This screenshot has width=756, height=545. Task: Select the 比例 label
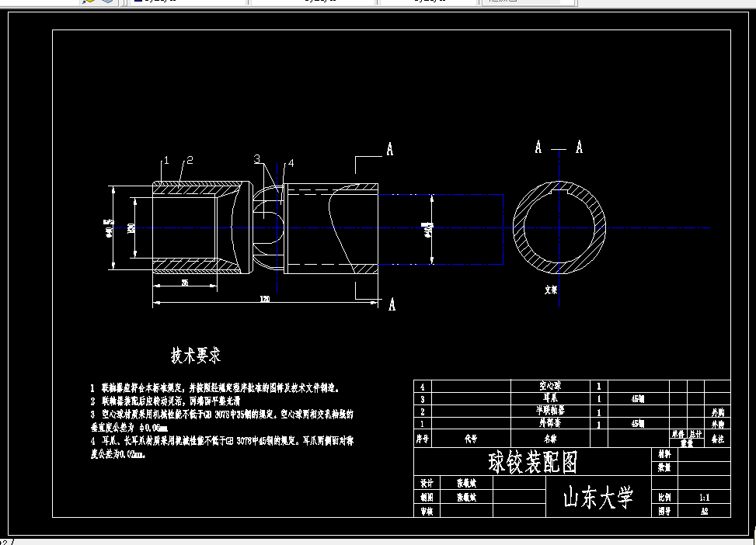[x=664, y=498]
